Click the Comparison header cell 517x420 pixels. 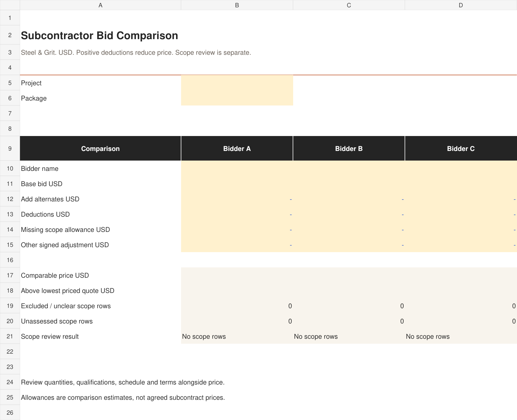(x=100, y=149)
